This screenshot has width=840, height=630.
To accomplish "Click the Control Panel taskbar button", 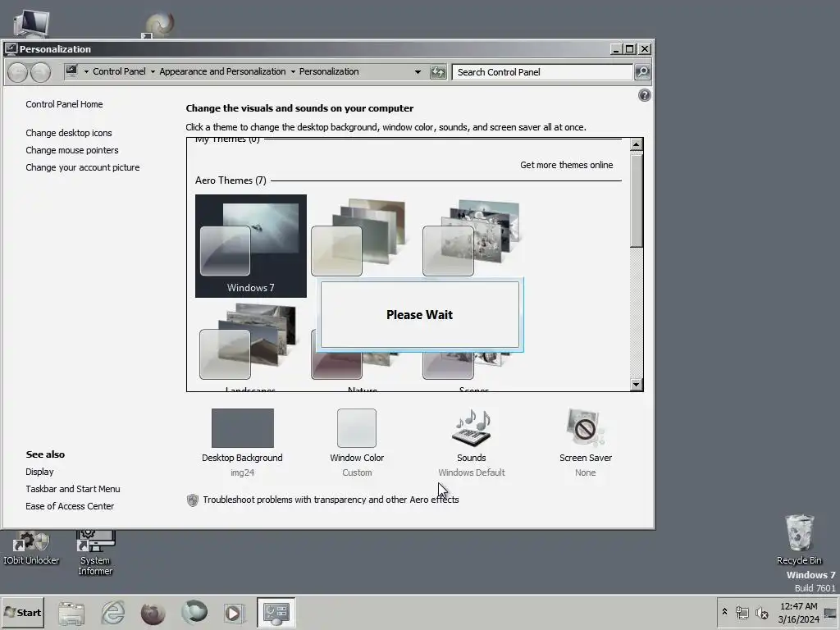I will coord(276,612).
